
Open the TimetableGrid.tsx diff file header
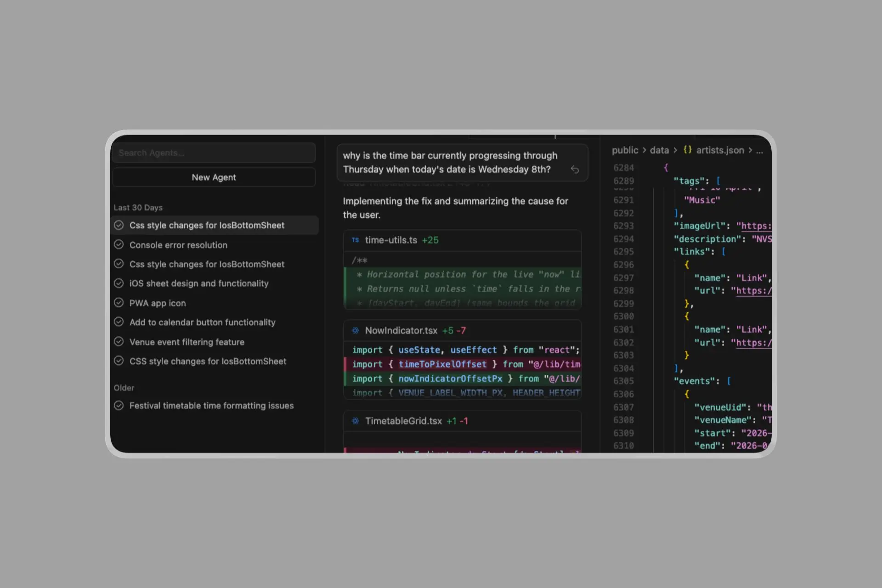pyautogui.click(x=462, y=421)
